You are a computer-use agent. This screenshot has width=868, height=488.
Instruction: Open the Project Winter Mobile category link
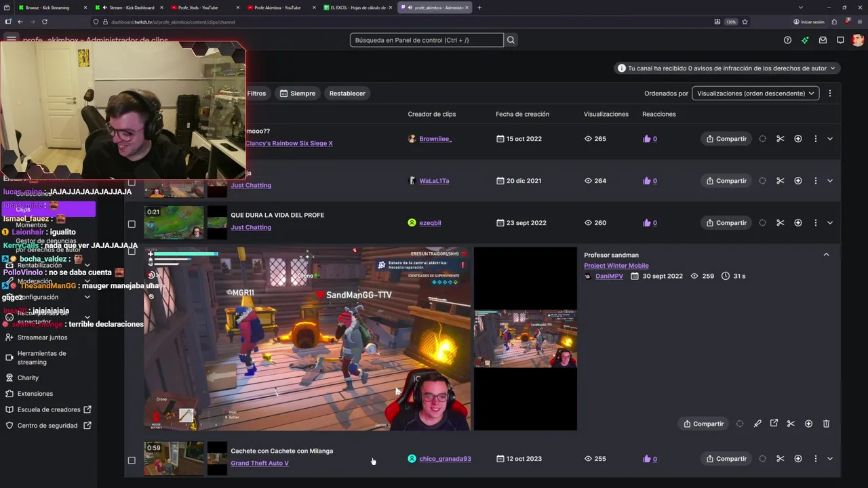click(x=616, y=266)
